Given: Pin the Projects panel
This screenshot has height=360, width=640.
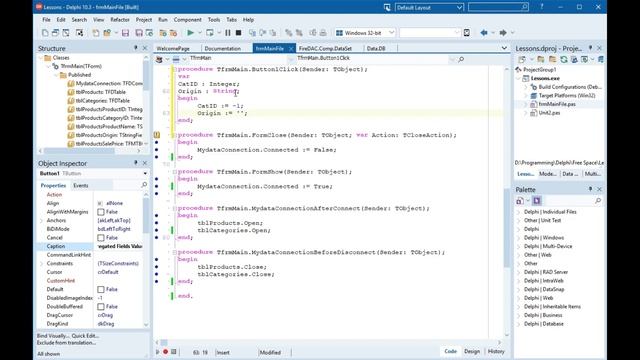Looking at the screenshot, I should pyautogui.click(x=590, y=48).
